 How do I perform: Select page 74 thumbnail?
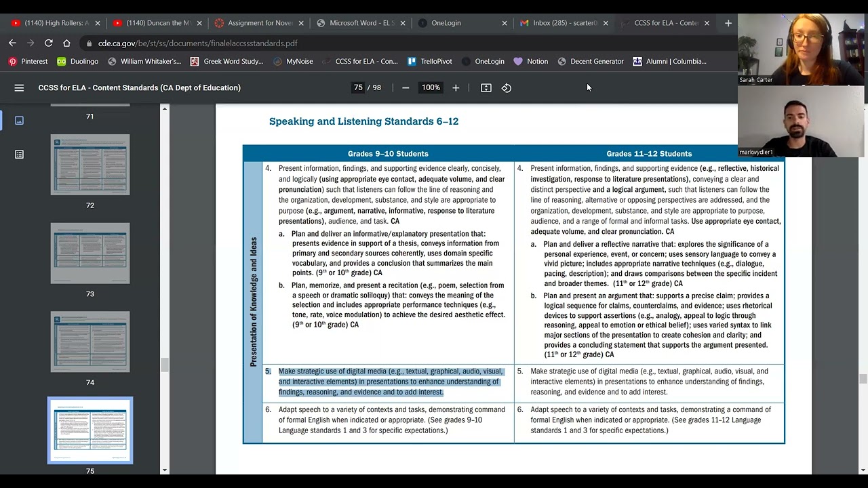pyautogui.click(x=90, y=342)
